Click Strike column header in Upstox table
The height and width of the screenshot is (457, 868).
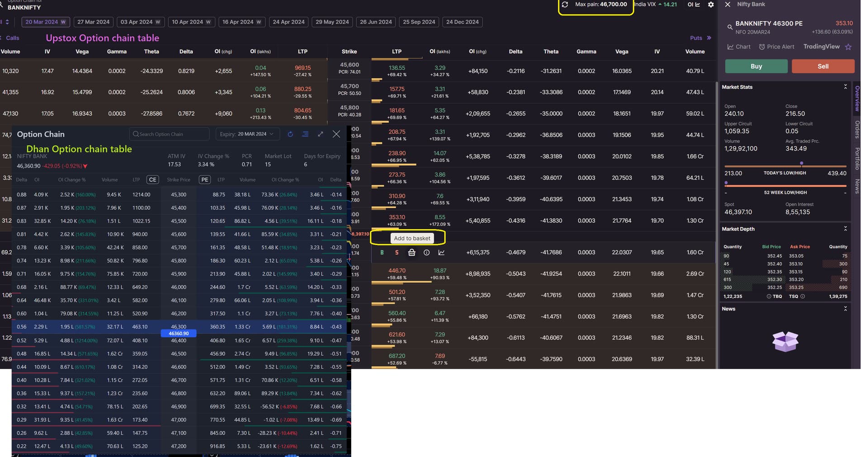point(349,52)
